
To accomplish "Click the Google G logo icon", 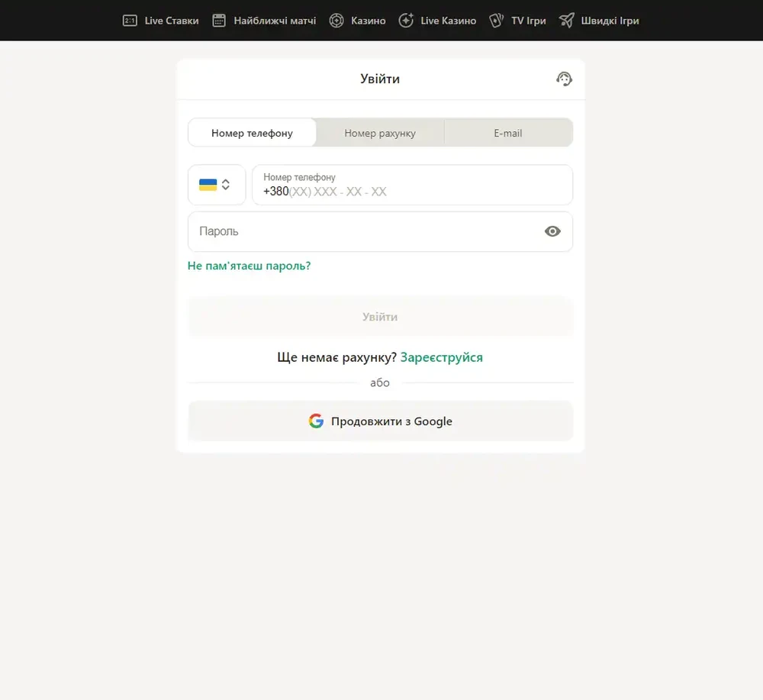I will click(x=316, y=421).
